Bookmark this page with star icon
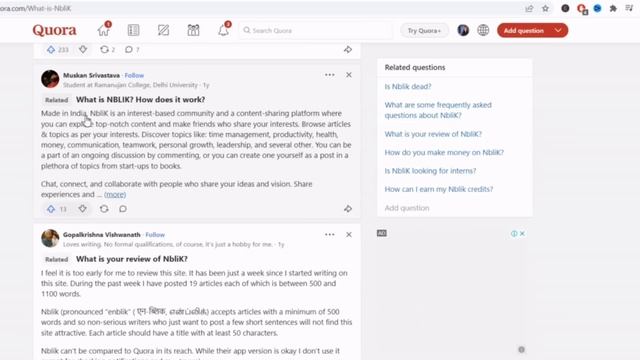The image size is (640, 360). [x=545, y=9]
